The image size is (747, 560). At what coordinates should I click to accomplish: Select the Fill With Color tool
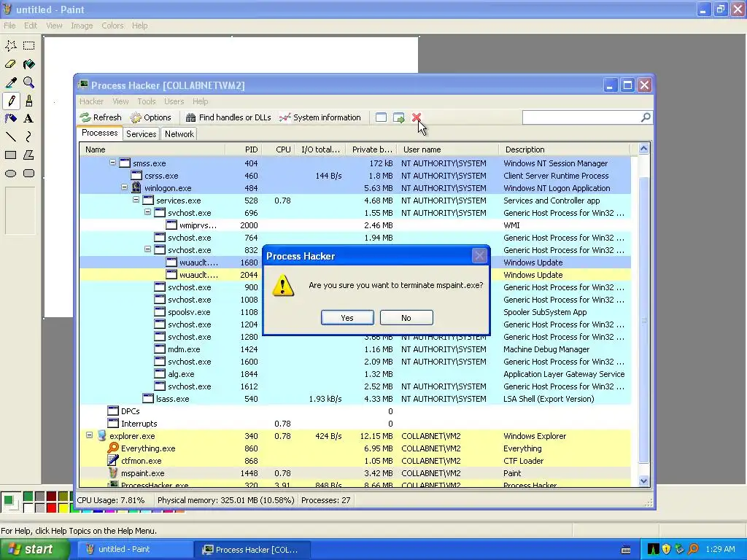tap(29, 64)
